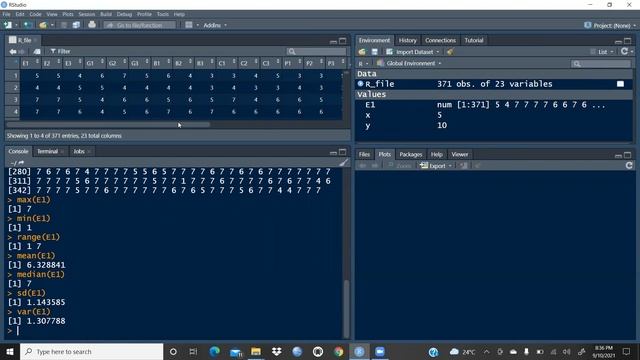640x360 pixels.
Task: Click the back arrow in the data viewer
Action: (x=13, y=51)
